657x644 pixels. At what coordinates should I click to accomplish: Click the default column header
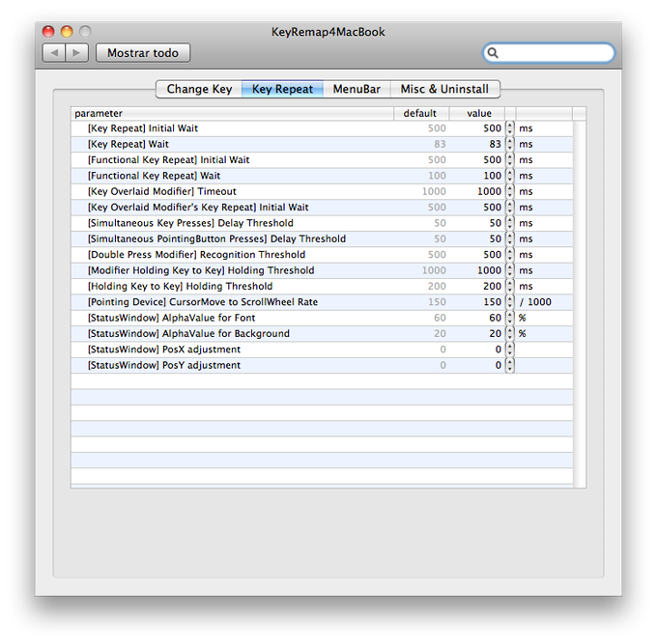[421, 114]
